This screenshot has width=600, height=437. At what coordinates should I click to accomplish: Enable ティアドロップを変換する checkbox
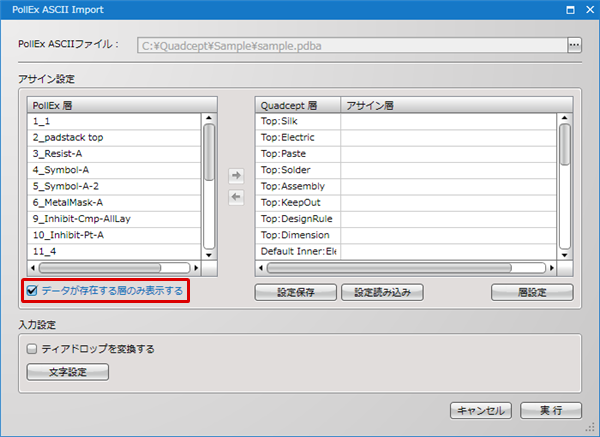[x=32, y=349]
